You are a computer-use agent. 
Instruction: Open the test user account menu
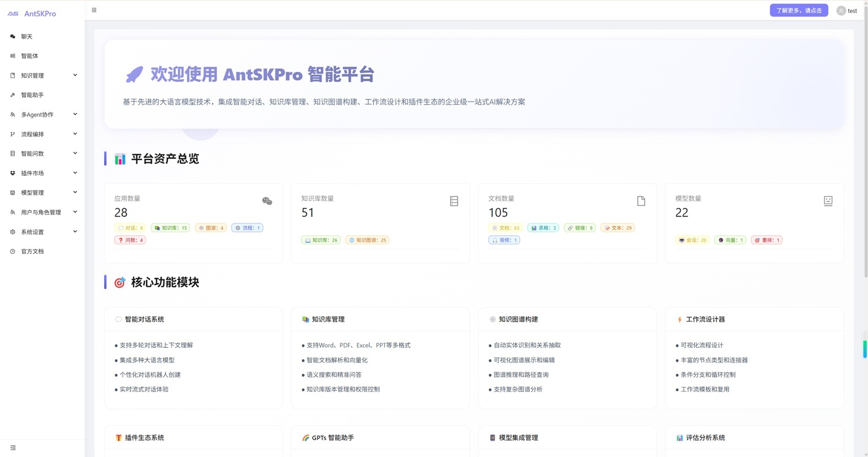point(847,10)
